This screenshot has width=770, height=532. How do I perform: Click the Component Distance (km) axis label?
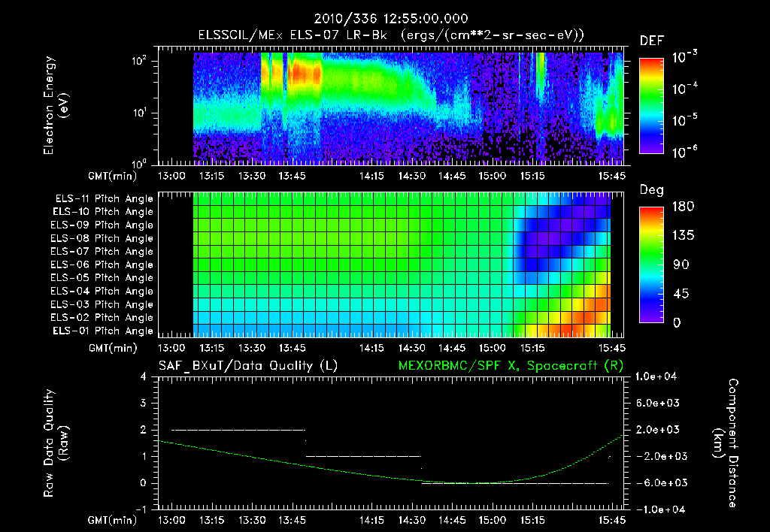[726, 443]
